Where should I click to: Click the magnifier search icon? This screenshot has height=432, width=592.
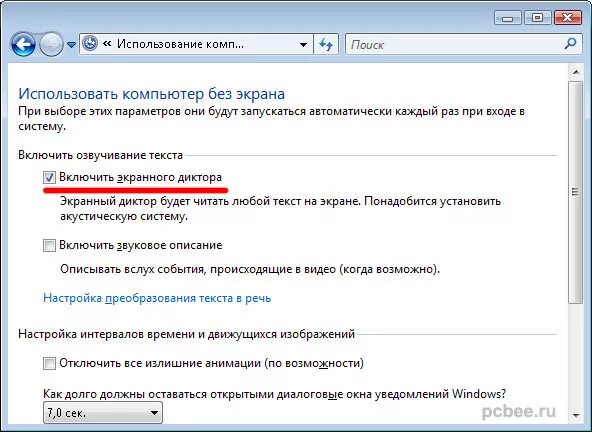click(x=570, y=44)
